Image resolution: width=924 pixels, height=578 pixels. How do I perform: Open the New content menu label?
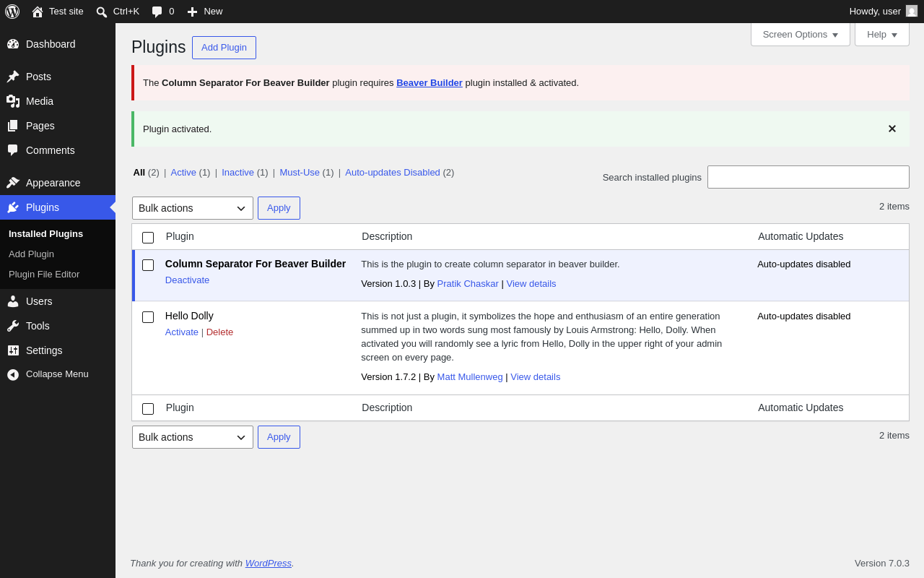(213, 11)
